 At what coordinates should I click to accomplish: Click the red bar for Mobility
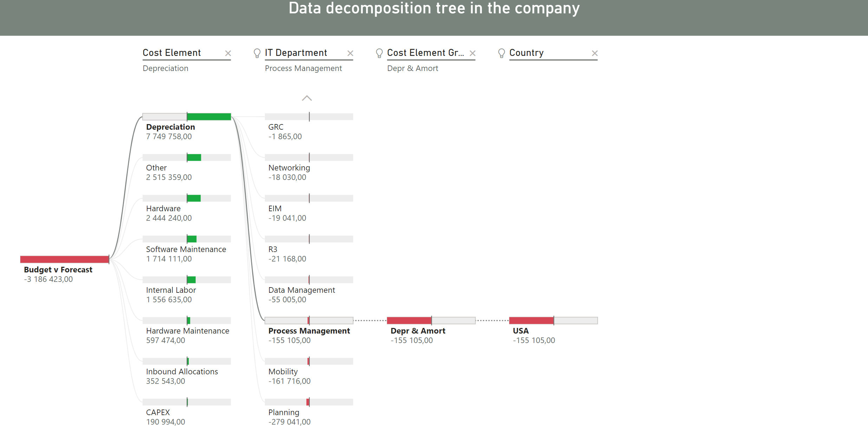[308, 361]
